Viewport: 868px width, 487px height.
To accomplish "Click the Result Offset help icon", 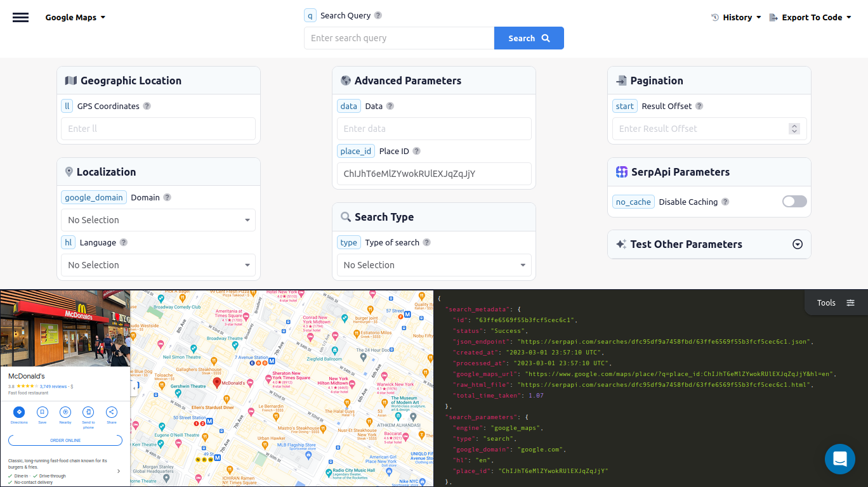I will pos(699,106).
